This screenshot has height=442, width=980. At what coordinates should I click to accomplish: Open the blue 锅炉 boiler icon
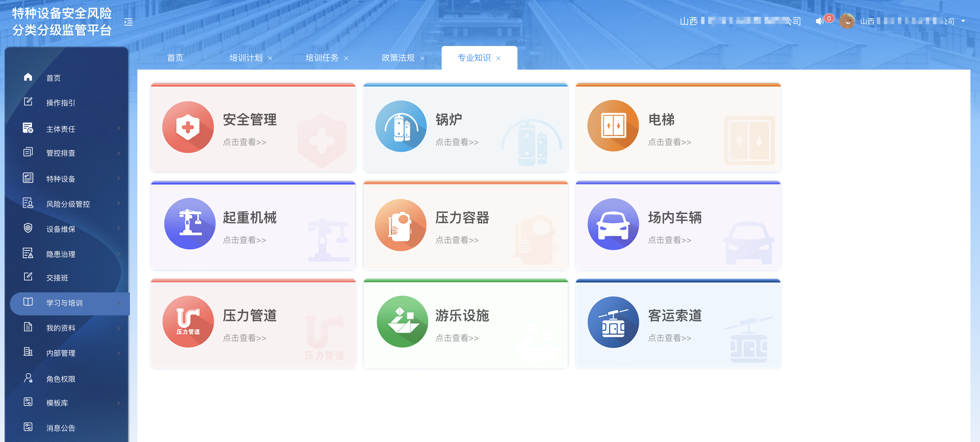pos(401,126)
